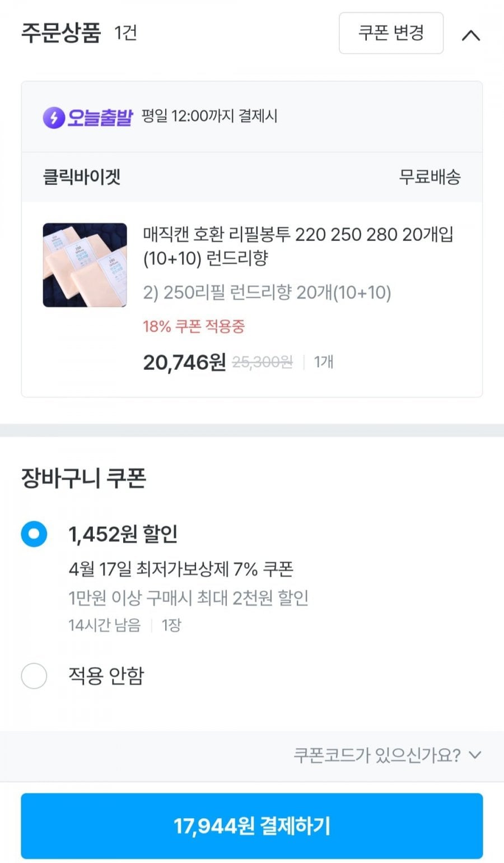
Task: Tap the 매직캔 호환 리필봉투 product title
Action: 298,245
